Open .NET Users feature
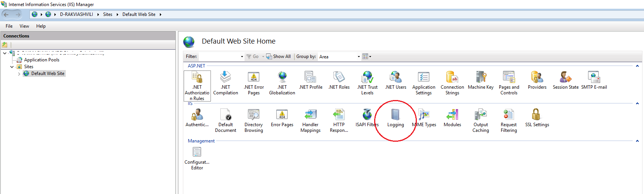The height and width of the screenshot is (194, 644). (x=396, y=80)
